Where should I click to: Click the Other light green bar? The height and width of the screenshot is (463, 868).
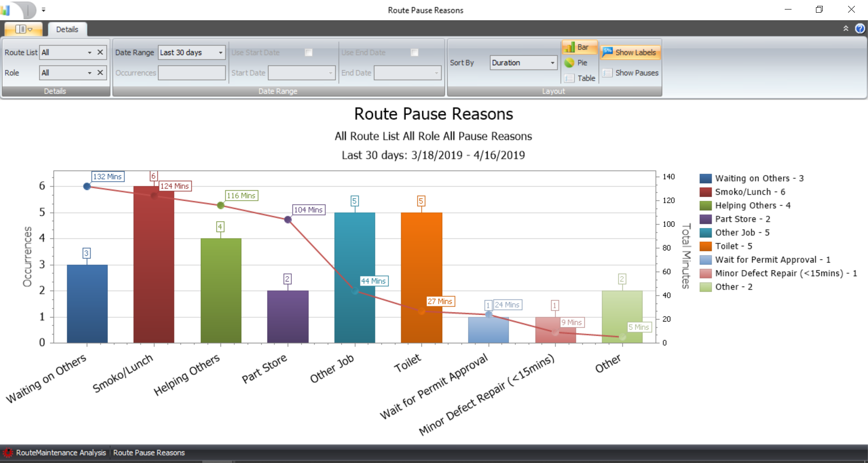622,317
